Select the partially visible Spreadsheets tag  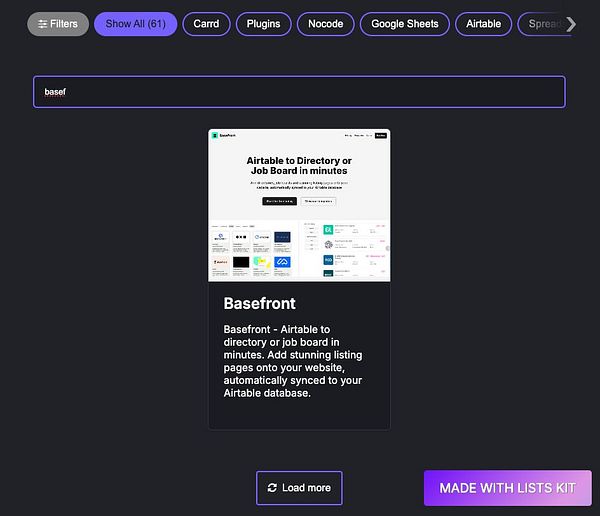coord(544,24)
